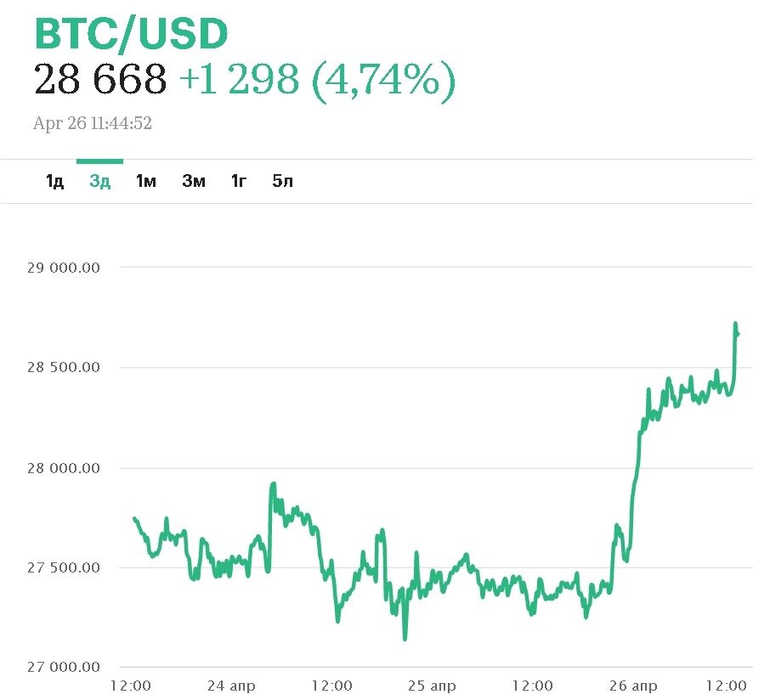Switch to the 3д range tab
Viewport: 770px width, 700px height.
(100, 181)
